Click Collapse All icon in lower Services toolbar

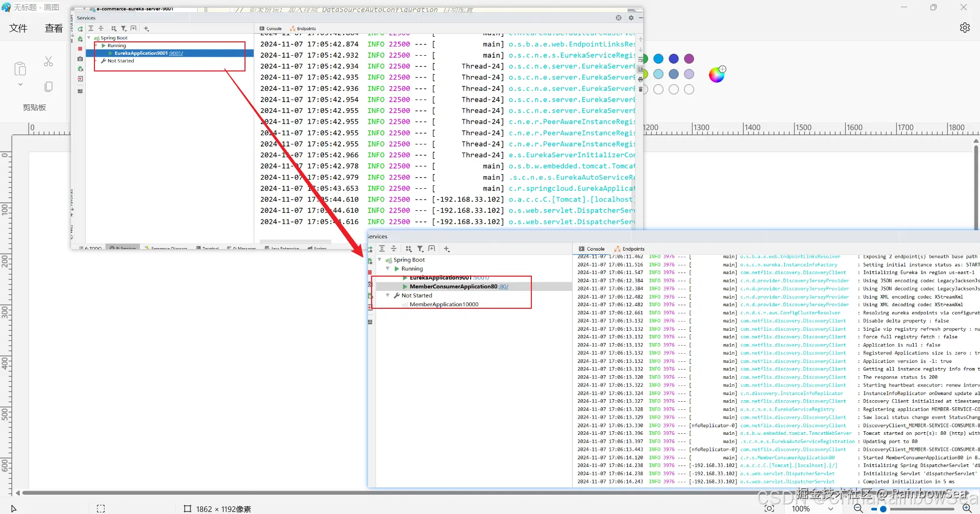click(x=394, y=249)
